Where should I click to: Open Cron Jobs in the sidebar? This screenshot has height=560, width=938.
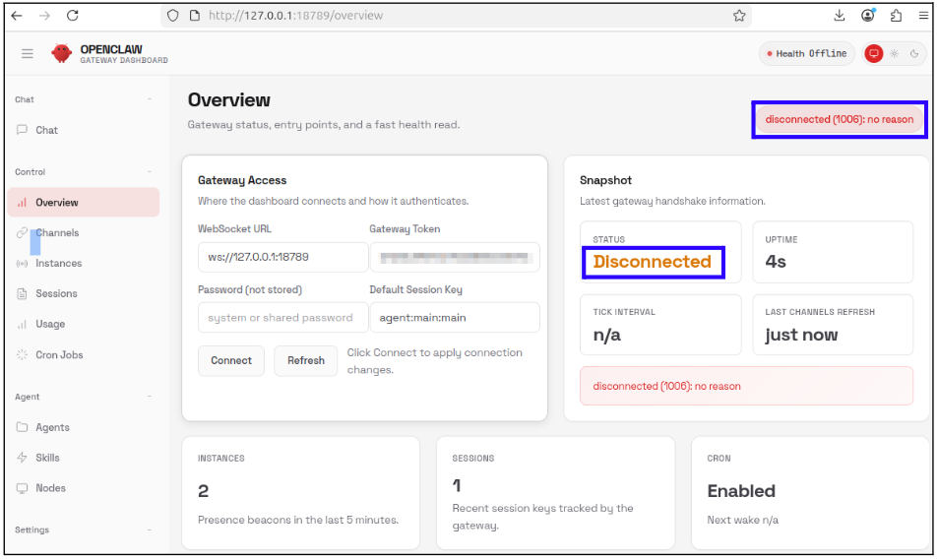click(x=84, y=354)
